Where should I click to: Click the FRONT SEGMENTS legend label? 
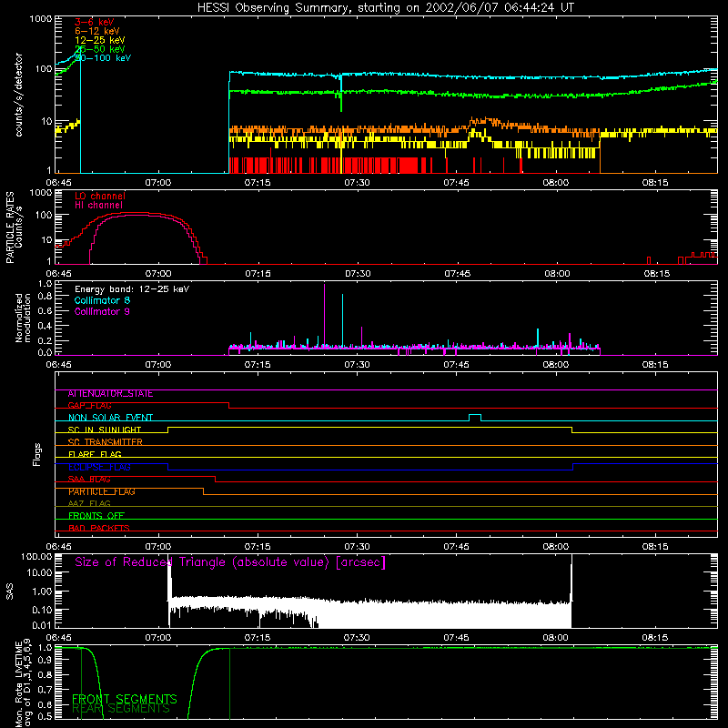[125, 699]
